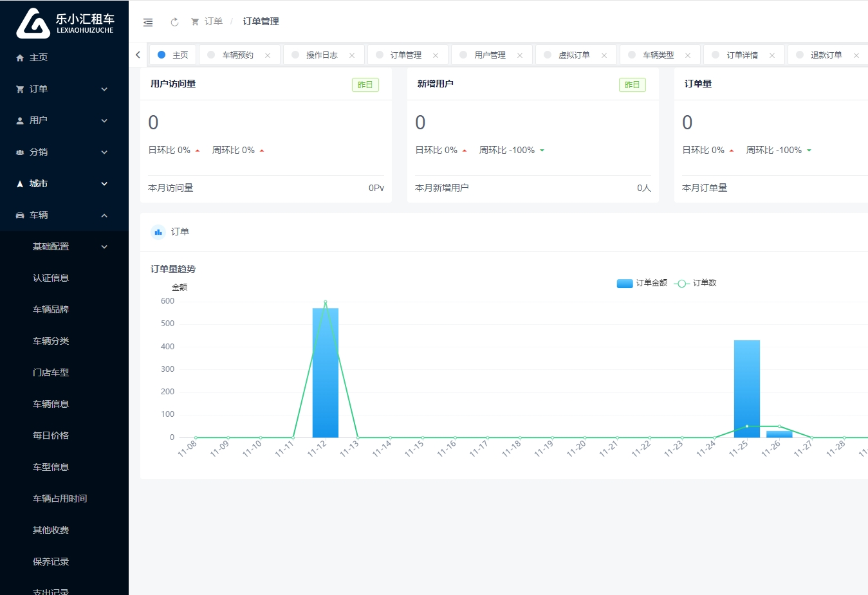Open 车辆占用时间 in the sidebar
Viewport: 868px width, 595px height.
pos(64,499)
